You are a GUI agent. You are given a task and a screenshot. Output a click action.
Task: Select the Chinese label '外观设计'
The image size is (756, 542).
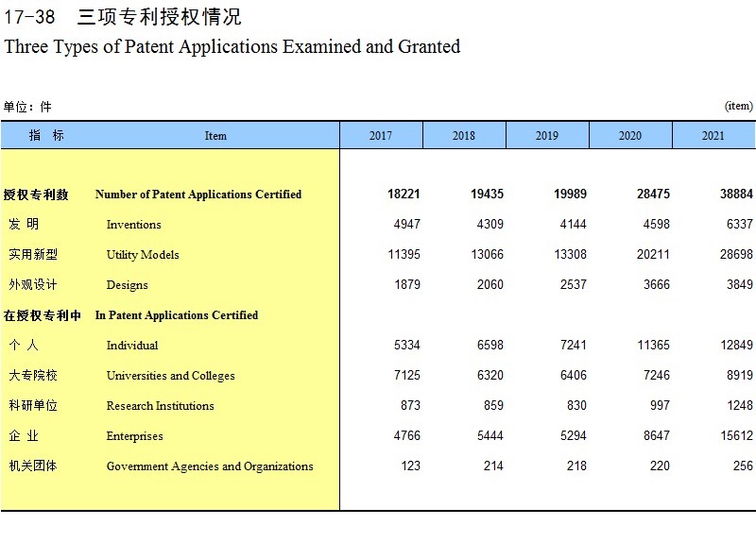(33, 285)
